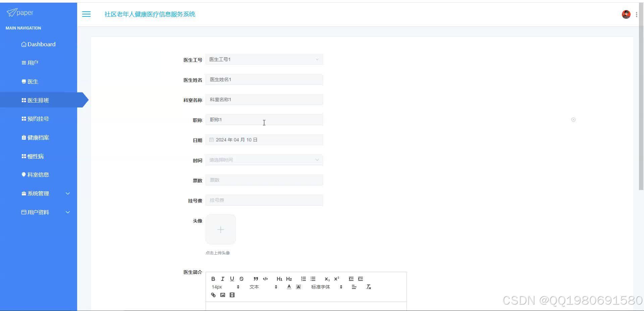The width and height of the screenshot is (644, 311).
Task: Toggle subscript formatting in editor
Action: pyautogui.click(x=327, y=278)
